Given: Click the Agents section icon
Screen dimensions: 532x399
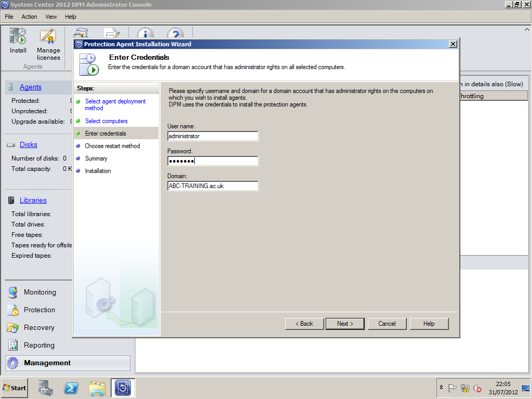Looking at the screenshot, I should pyautogui.click(x=11, y=87).
